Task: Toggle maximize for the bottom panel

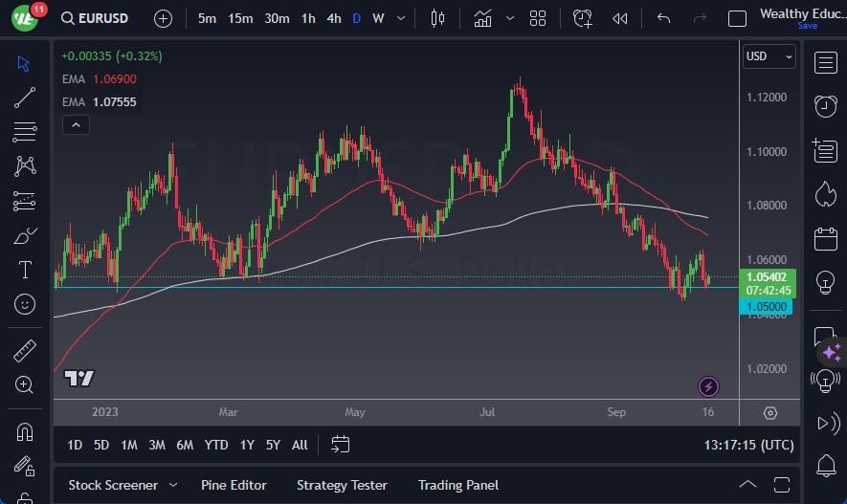Action: point(781,485)
